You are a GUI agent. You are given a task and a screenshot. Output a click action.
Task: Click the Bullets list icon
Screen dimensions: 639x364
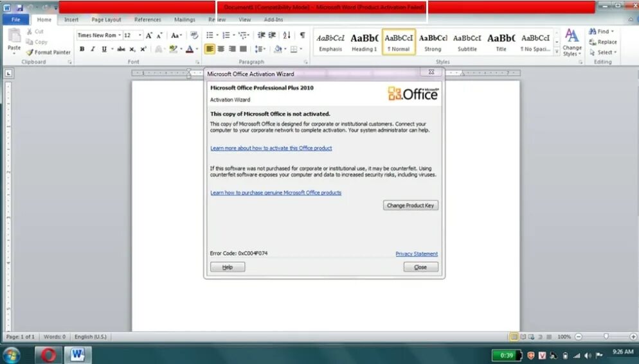(210, 35)
